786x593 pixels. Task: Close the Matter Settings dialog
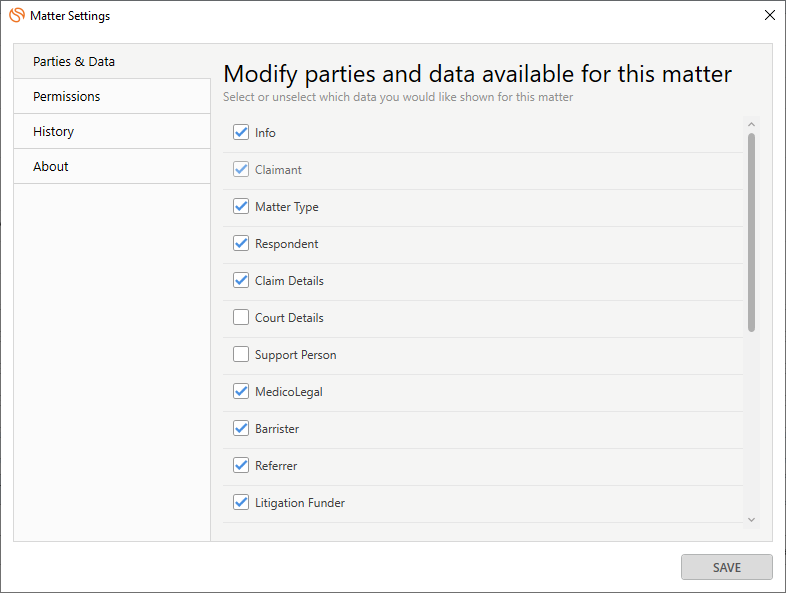pyautogui.click(x=770, y=15)
